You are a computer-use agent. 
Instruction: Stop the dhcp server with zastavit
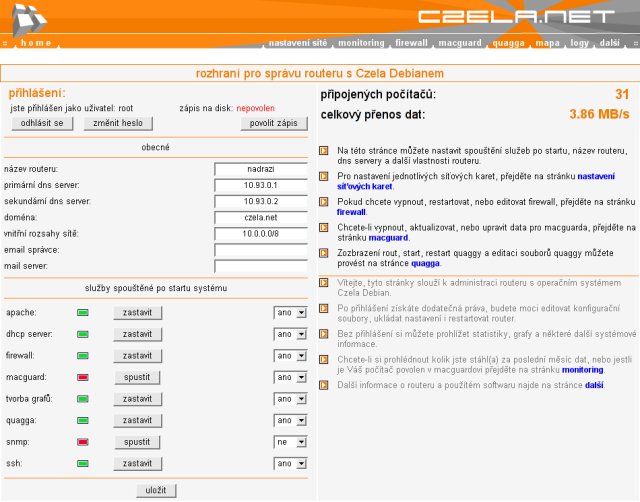pyautogui.click(x=136, y=334)
